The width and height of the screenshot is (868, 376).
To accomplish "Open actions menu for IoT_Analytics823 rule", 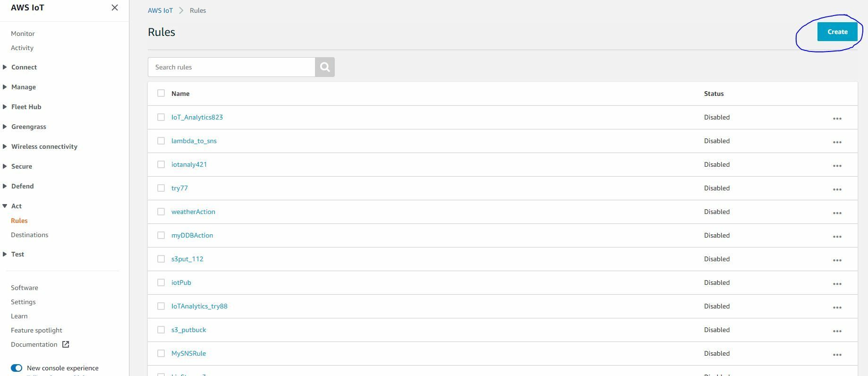I will (x=837, y=118).
